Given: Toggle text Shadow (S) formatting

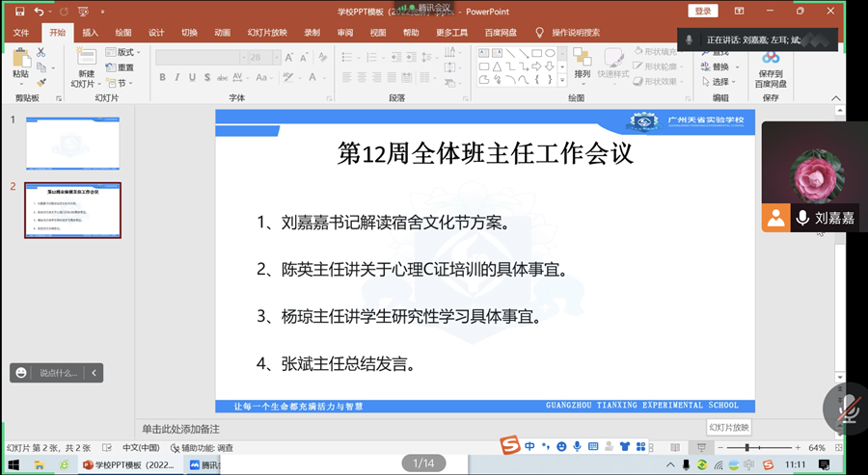Looking at the screenshot, I should (x=207, y=77).
